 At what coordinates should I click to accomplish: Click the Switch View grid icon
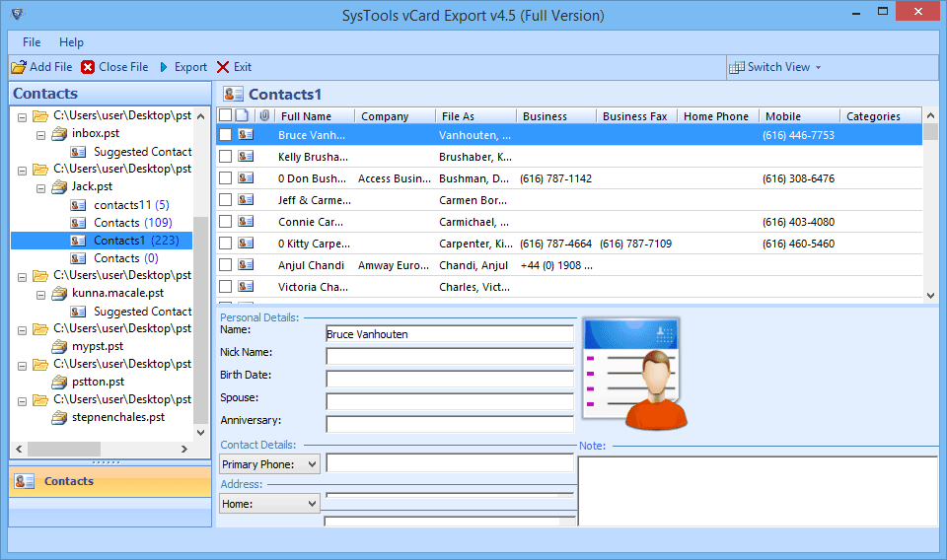pyautogui.click(x=736, y=68)
